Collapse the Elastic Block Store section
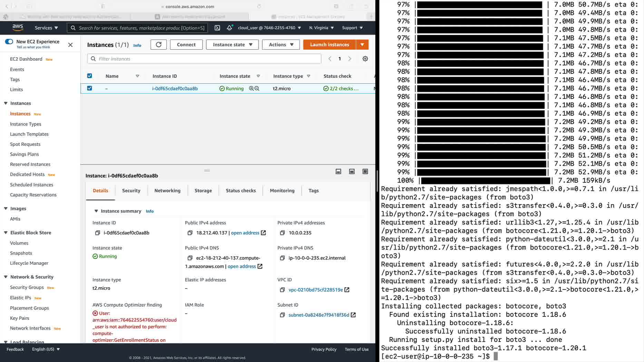Screen dimensions: 644x362 click(6, 233)
